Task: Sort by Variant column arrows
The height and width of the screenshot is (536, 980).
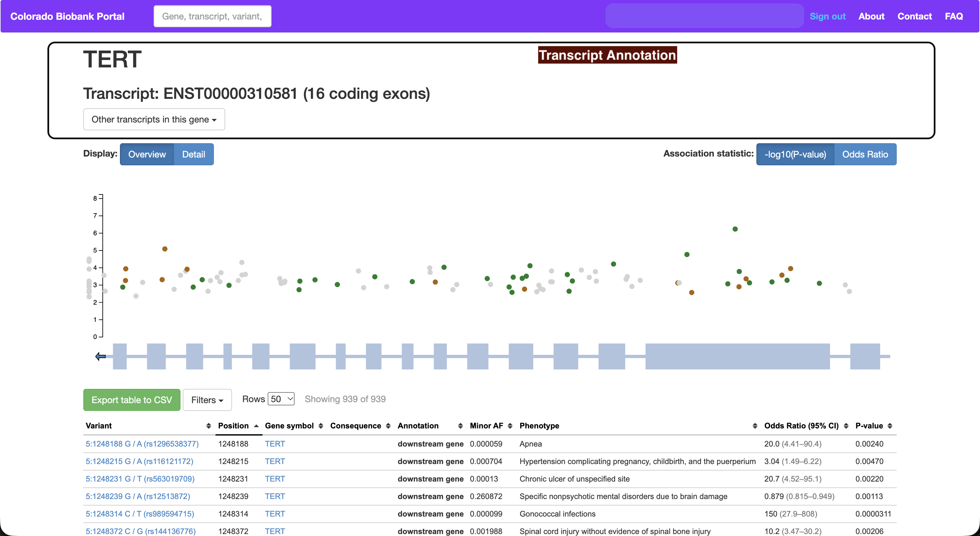Action: (208, 426)
